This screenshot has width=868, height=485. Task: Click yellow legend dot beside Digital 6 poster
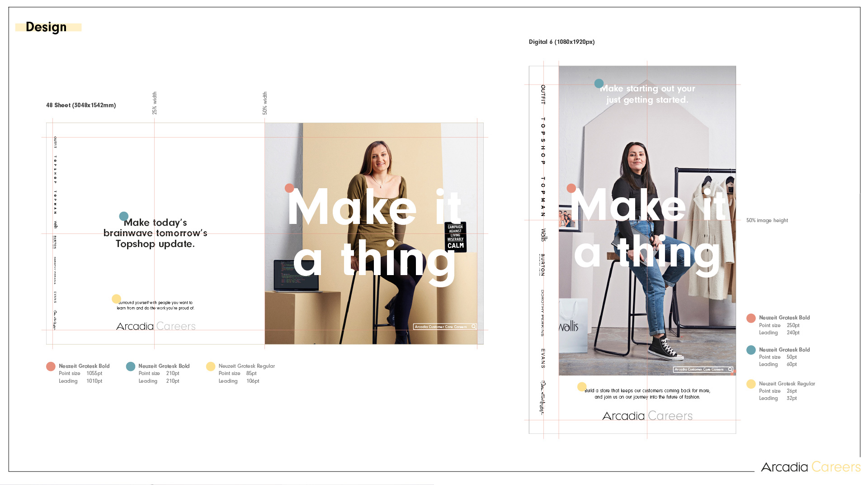(x=751, y=384)
